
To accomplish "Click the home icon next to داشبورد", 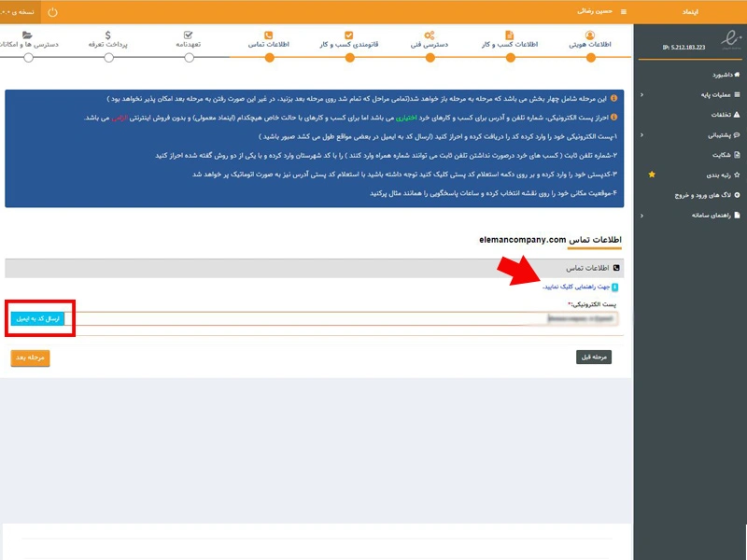I will click(x=737, y=75).
